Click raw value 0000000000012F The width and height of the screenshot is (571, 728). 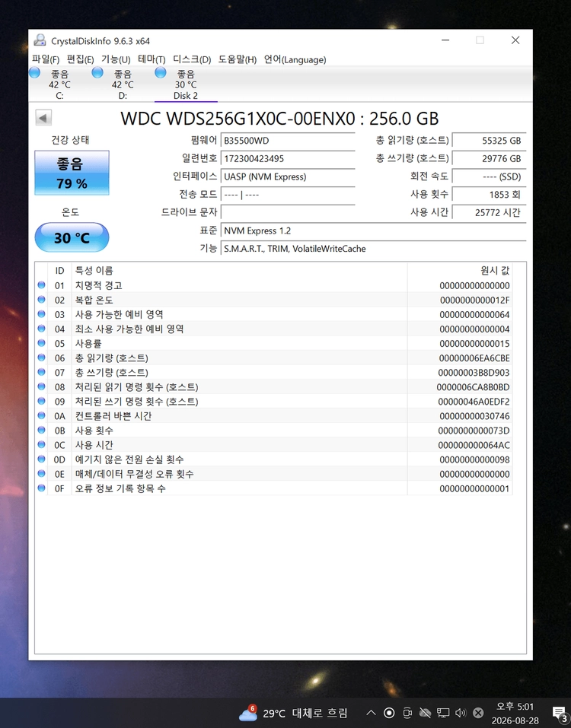pyautogui.click(x=475, y=300)
